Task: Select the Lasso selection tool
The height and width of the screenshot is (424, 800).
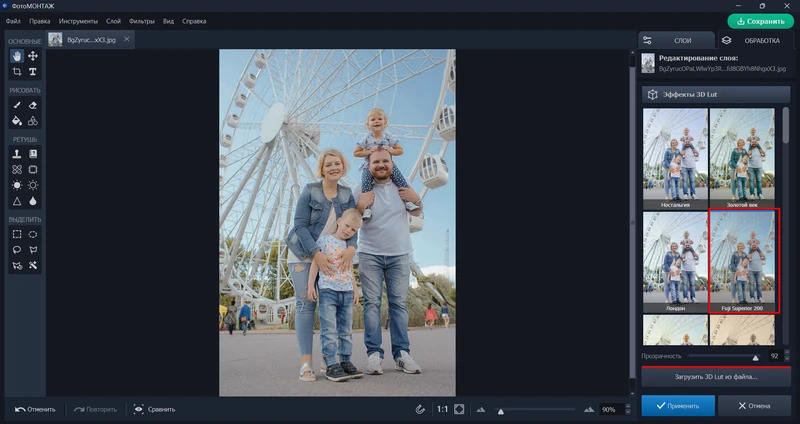Action: [x=17, y=250]
